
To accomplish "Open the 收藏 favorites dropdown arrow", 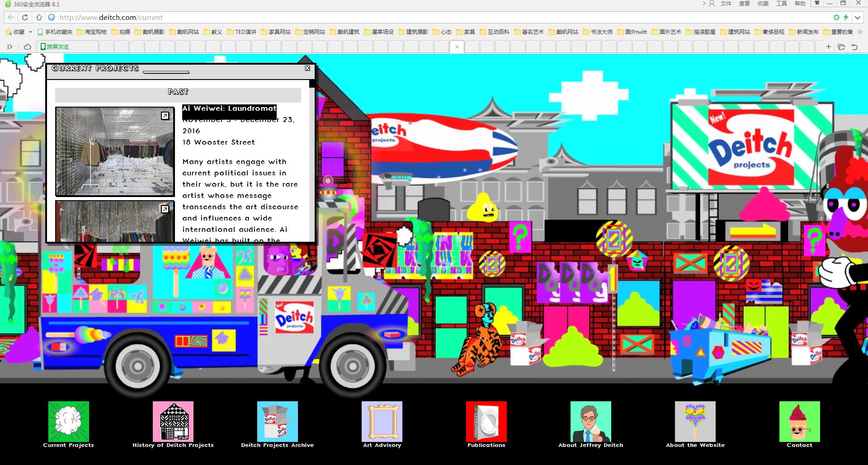I will [30, 32].
